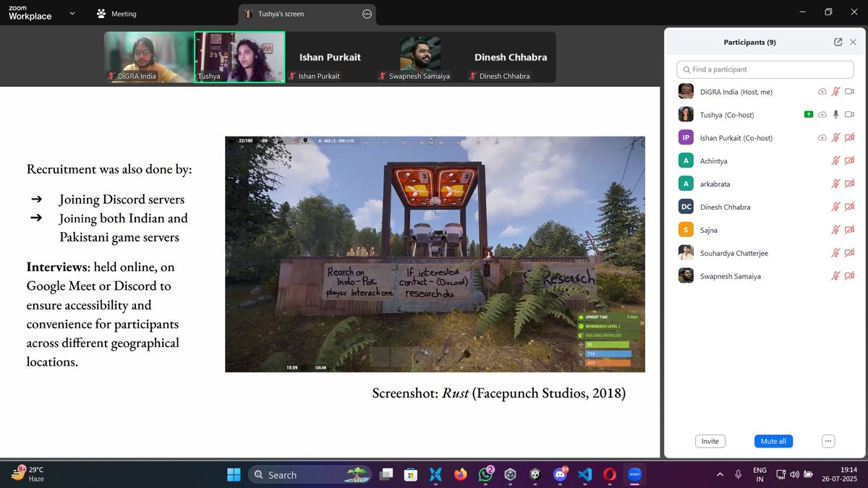Expand the hidden icons chevron in system tray
The width and height of the screenshot is (868, 488).
tap(720, 474)
